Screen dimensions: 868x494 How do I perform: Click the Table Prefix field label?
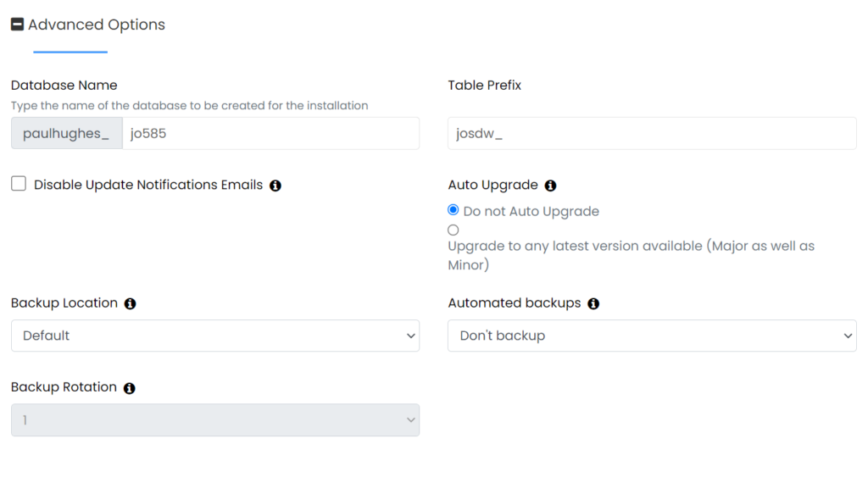pos(484,86)
